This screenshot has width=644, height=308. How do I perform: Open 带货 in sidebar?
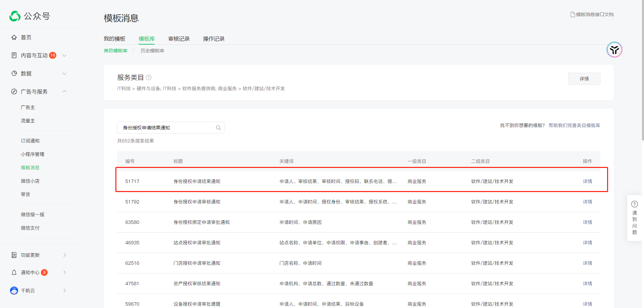(25, 194)
